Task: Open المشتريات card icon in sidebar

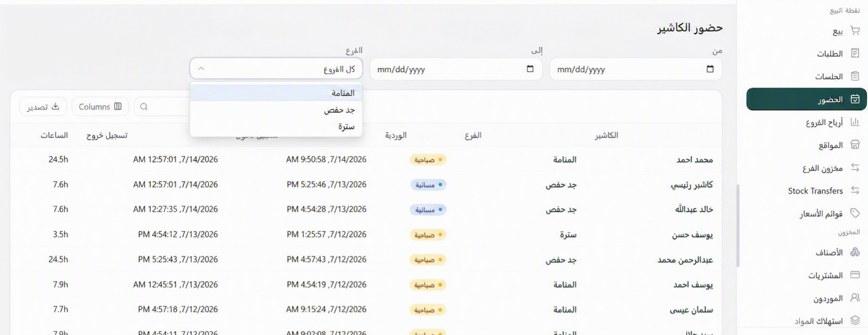Action: click(855, 275)
